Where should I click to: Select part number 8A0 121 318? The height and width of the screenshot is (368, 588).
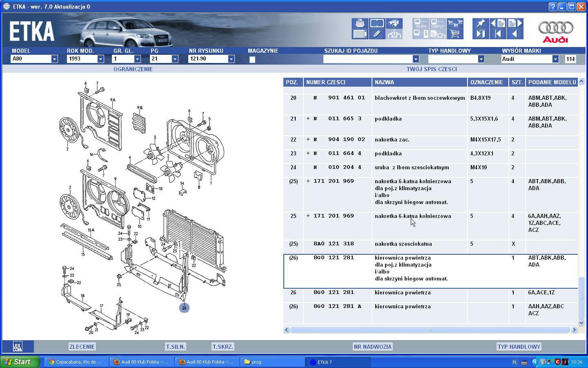[x=334, y=244]
